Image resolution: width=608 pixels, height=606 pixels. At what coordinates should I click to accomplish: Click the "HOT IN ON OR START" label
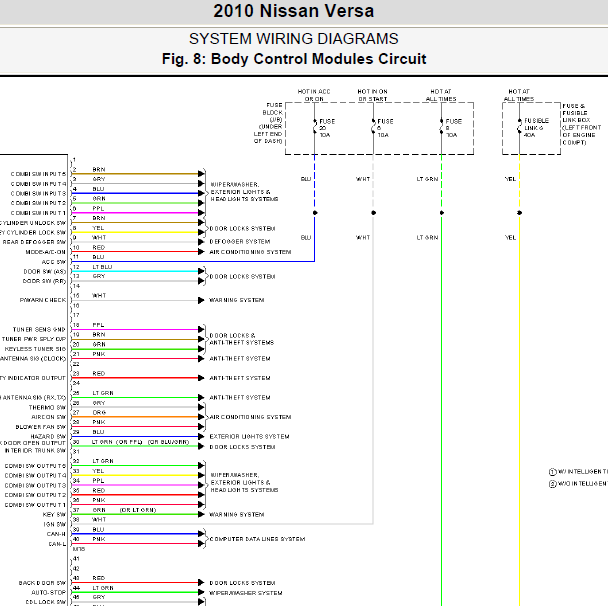click(x=372, y=95)
